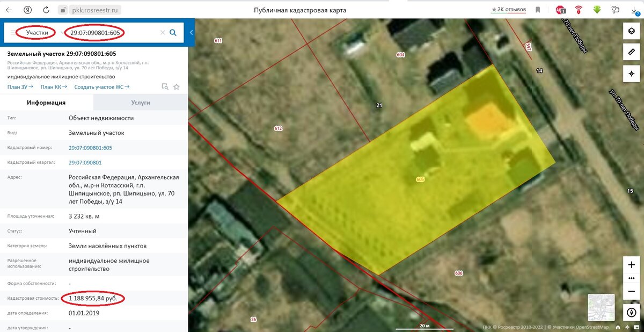This screenshot has height=332, width=644.
Task: Open the red Wi-Fi lock extension
Action: point(579,10)
